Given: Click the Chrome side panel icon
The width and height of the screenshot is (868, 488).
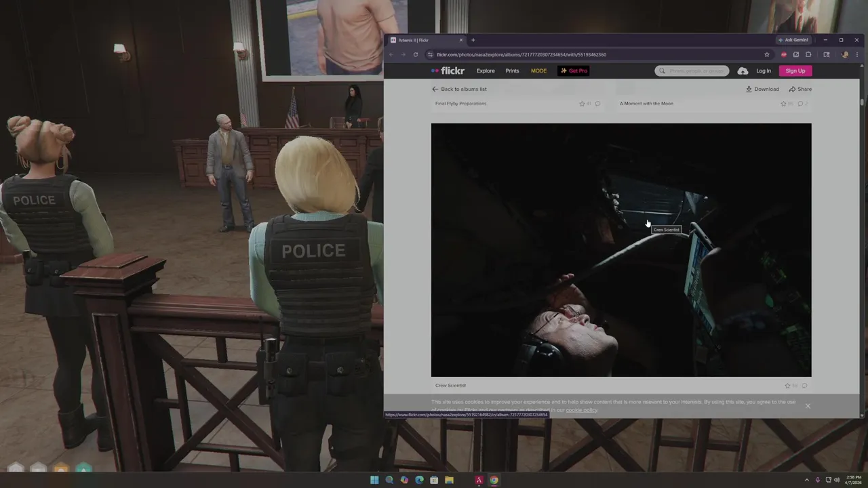Looking at the screenshot, I should (x=826, y=54).
